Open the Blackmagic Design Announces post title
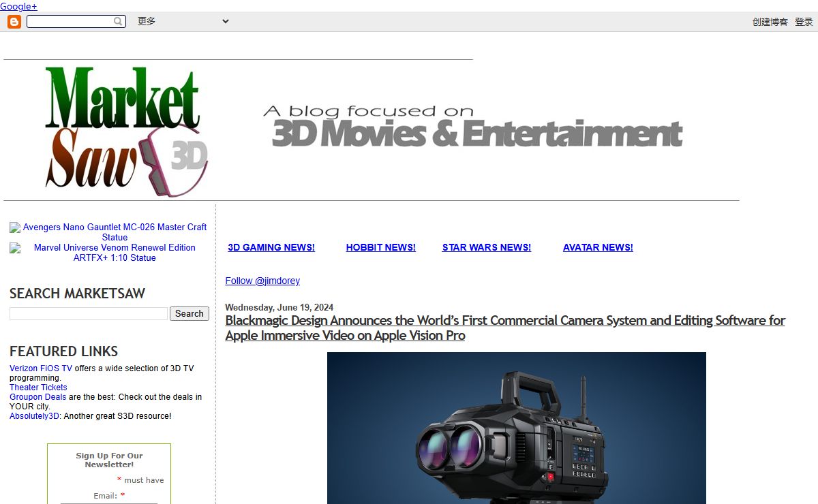This screenshot has height=504, width=818. point(505,328)
